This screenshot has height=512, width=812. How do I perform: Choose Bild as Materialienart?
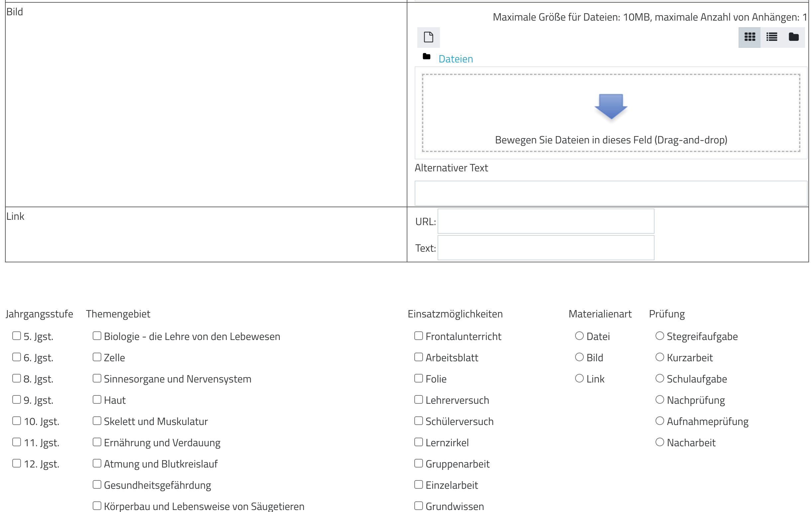[x=579, y=357]
